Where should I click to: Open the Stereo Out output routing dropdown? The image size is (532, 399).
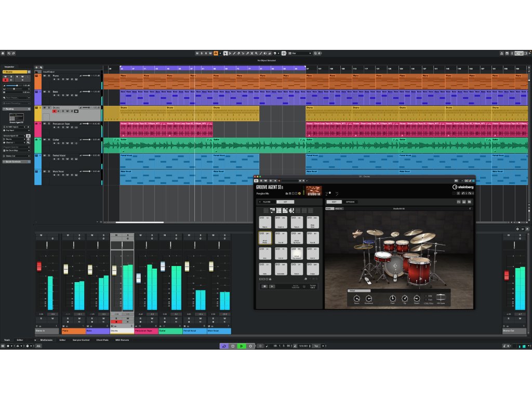point(16,155)
